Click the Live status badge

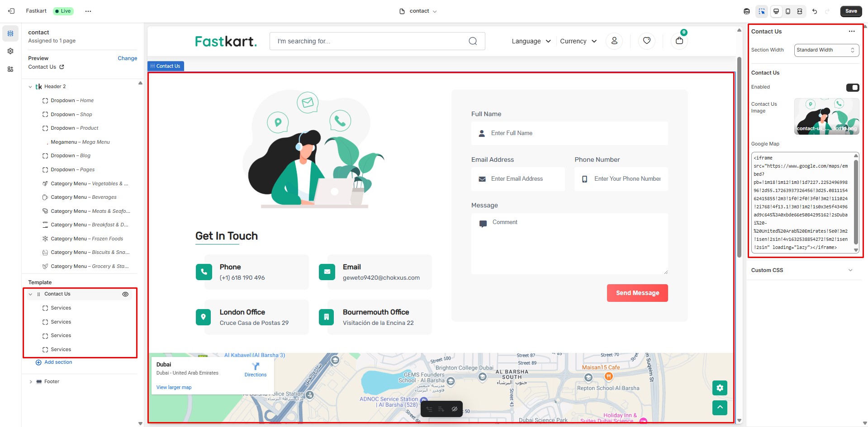[x=63, y=11]
